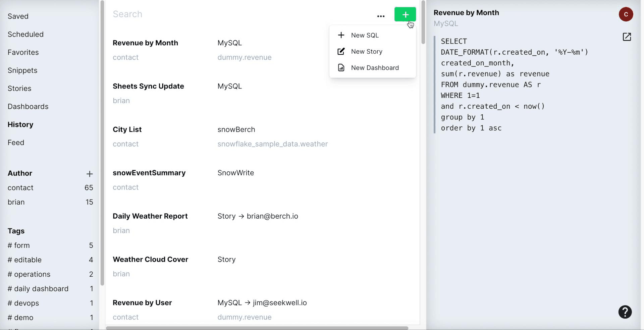Select the Weather Cloud Cover story
644x330 pixels.
150,259
